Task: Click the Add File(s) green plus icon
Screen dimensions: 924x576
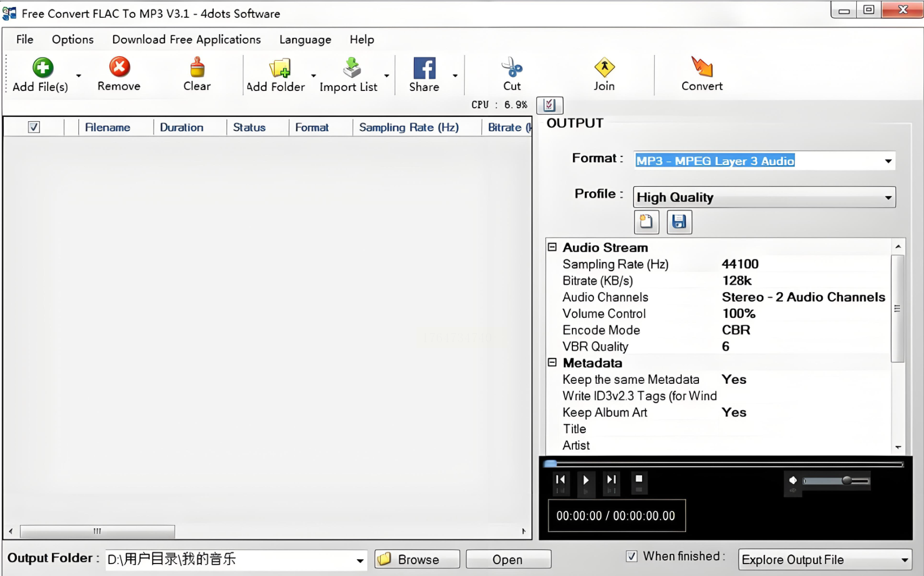Action: 43,68
